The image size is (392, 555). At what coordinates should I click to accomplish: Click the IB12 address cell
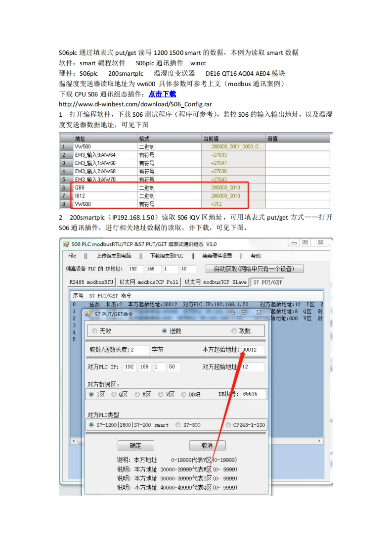(x=105, y=196)
